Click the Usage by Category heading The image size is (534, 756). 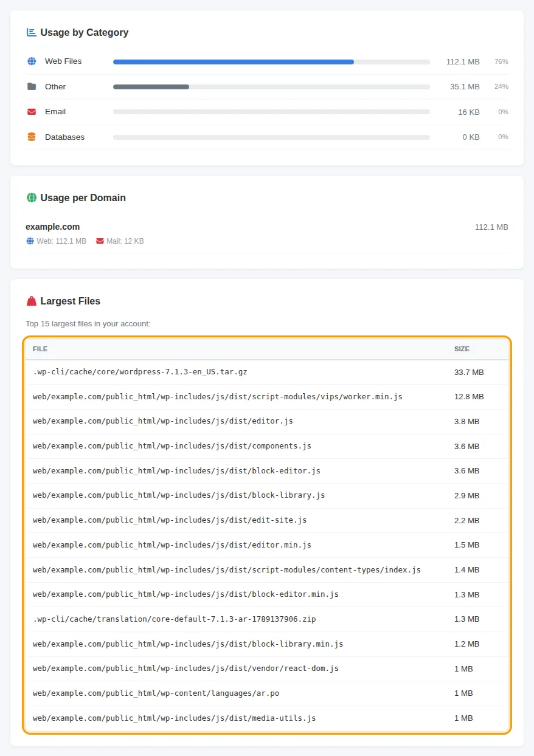tap(85, 32)
